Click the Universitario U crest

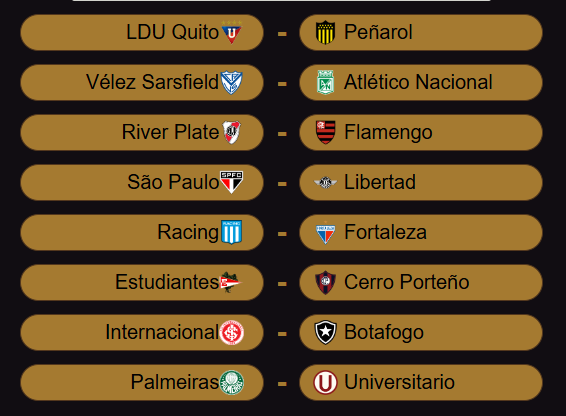click(x=325, y=382)
